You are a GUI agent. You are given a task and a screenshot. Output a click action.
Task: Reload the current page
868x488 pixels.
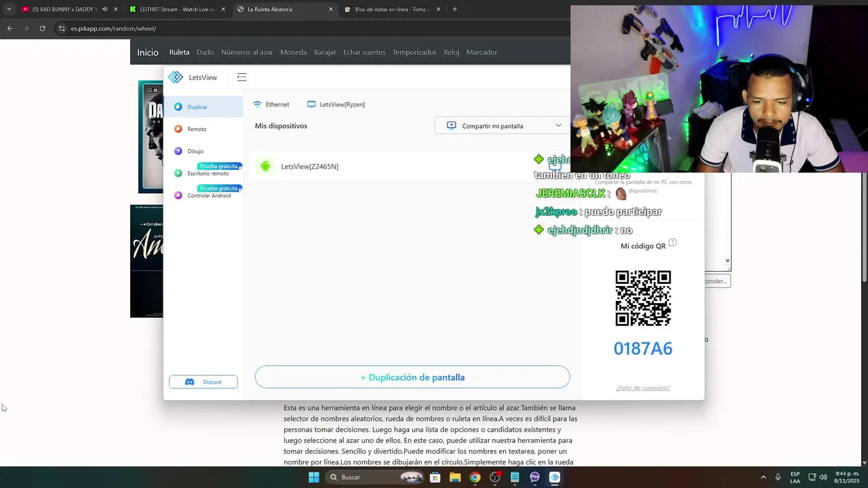tap(42, 28)
